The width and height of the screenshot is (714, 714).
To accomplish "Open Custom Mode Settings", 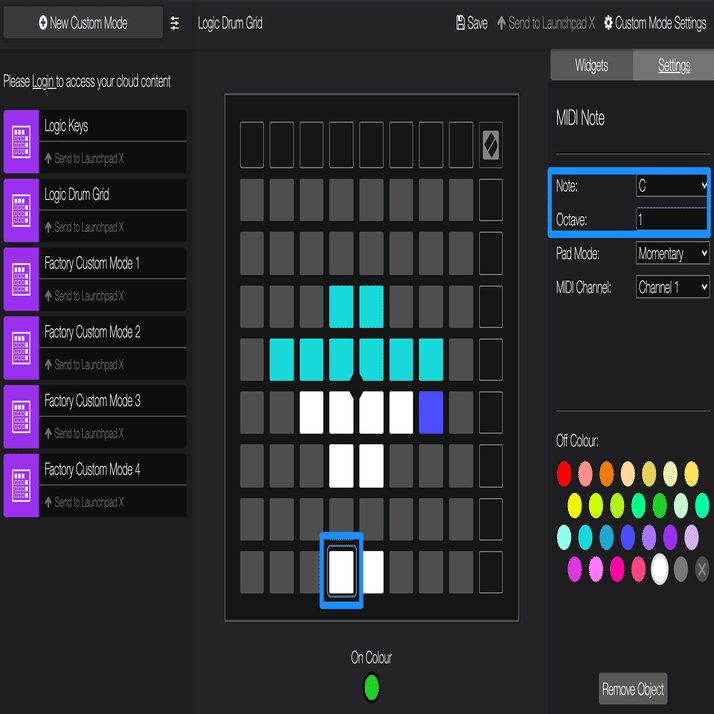I will pos(655,23).
